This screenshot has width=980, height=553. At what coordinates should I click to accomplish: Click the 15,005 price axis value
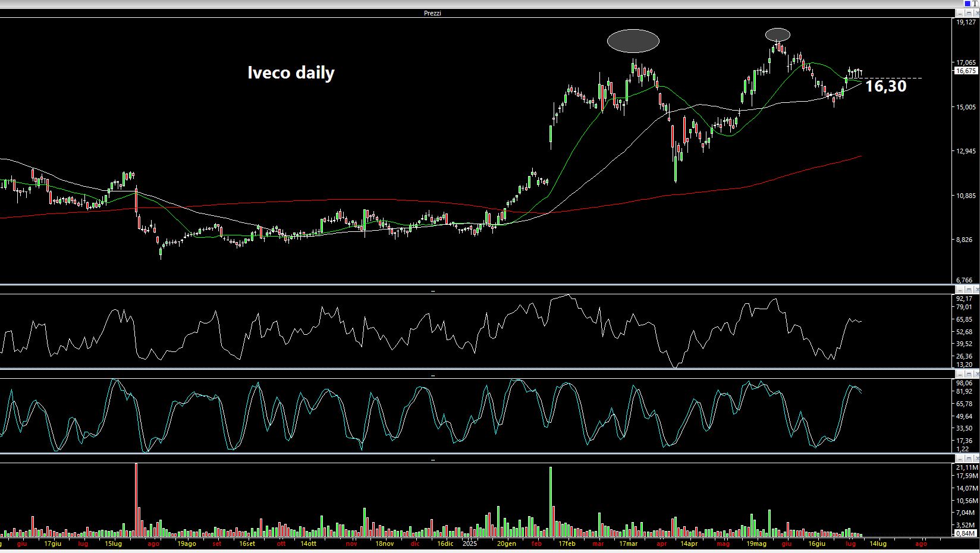coord(966,107)
